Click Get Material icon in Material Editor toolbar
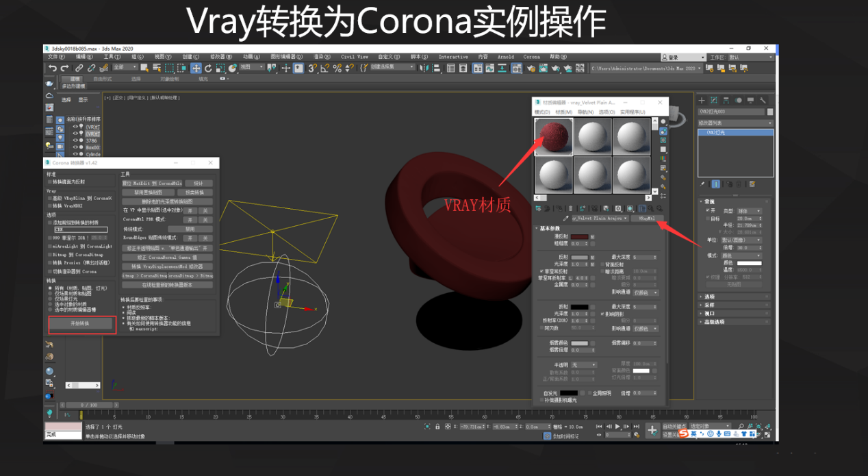Image resolution: width=868 pixels, height=476 pixels. [538, 208]
